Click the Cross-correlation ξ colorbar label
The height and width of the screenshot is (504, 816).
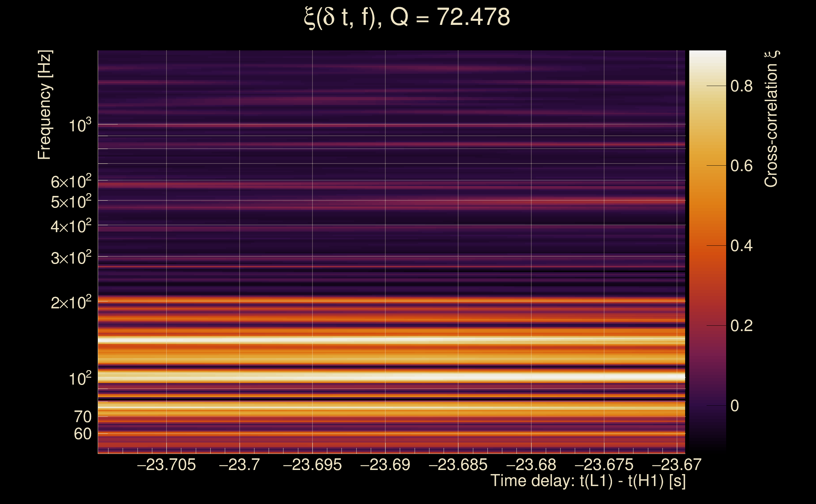(x=771, y=119)
